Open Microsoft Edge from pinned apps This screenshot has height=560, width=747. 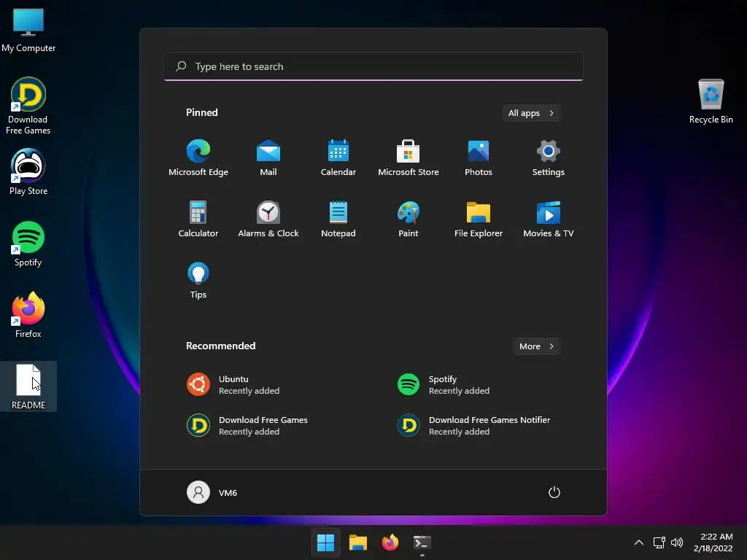click(198, 158)
